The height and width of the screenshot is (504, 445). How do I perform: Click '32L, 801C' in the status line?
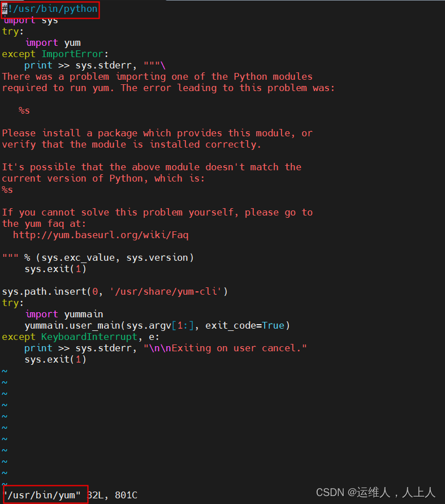click(x=112, y=496)
